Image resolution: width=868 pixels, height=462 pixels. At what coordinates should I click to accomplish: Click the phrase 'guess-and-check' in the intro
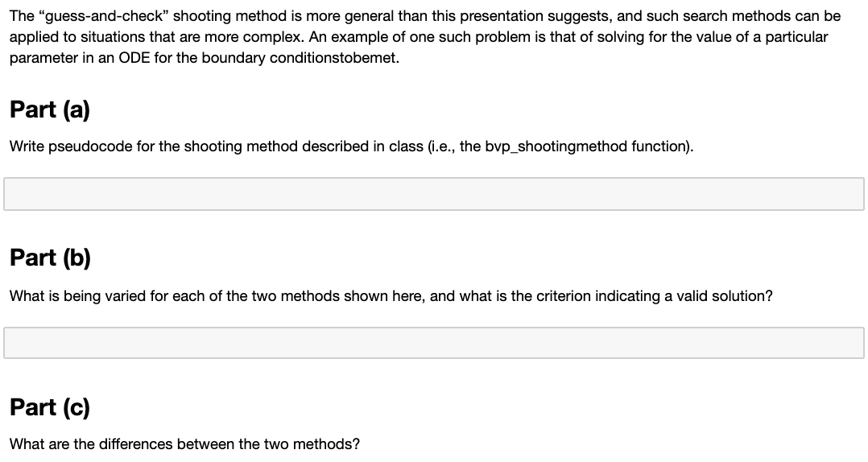[105, 16]
